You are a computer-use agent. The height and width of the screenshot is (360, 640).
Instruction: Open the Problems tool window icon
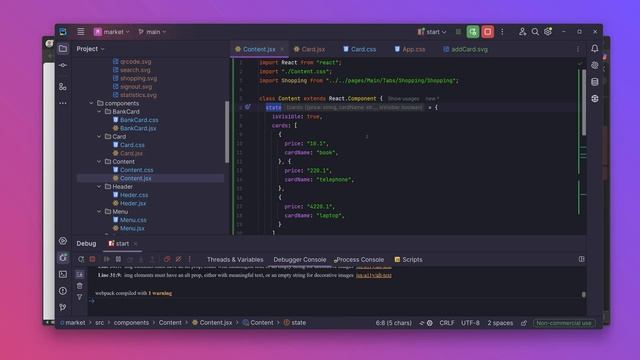tap(63, 291)
